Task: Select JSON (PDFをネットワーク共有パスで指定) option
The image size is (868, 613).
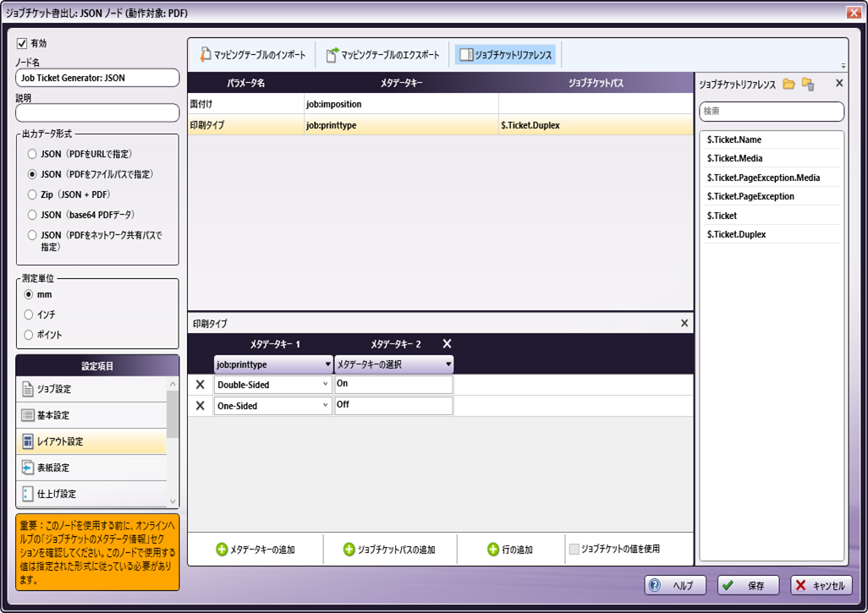Action: 32,235
